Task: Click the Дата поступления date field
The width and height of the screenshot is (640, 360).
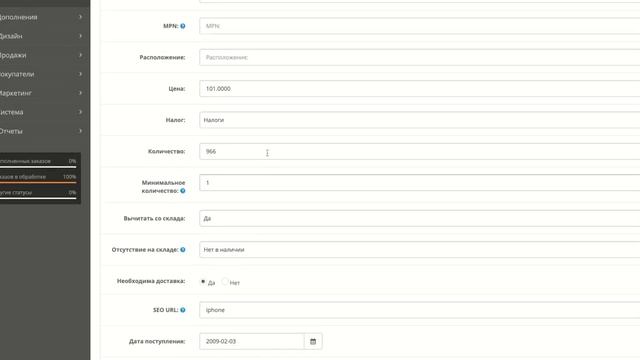Action: point(252,341)
